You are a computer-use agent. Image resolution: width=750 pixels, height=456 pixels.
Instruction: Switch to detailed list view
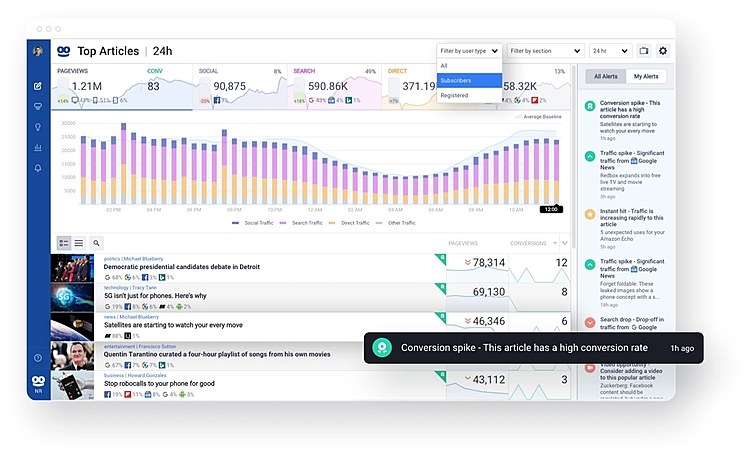pyautogui.click(x=64, y=243)
